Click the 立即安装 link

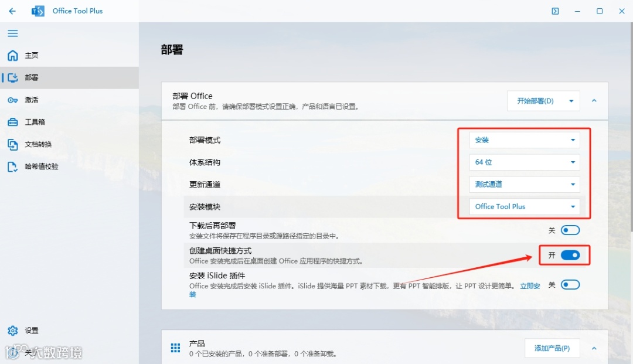click(x=530, y=286)
